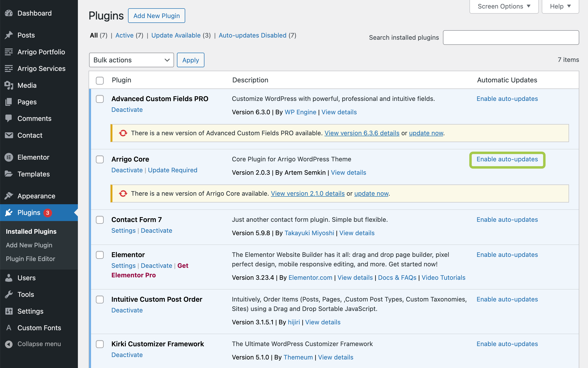Open Plugin File Editor submenu item
The height and width of the screenshot is (368, 588).
pos(30,259)
